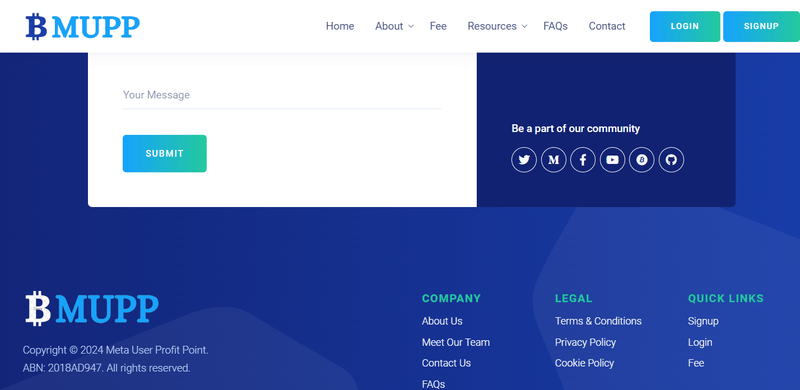
Task: Open Signup link under Quick Links
Action: pos(703,321)
